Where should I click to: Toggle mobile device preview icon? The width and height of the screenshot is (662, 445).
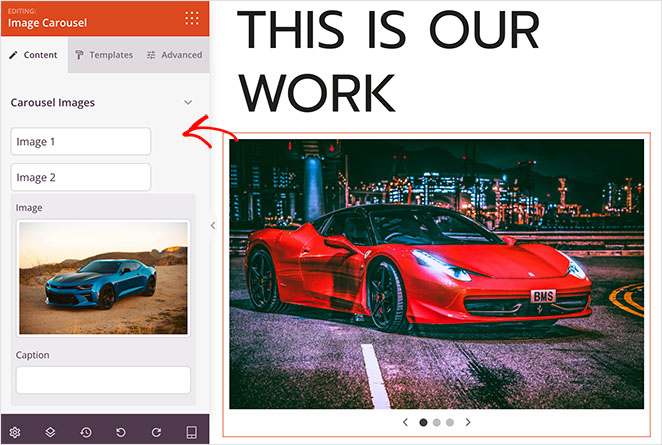point(192,432)
